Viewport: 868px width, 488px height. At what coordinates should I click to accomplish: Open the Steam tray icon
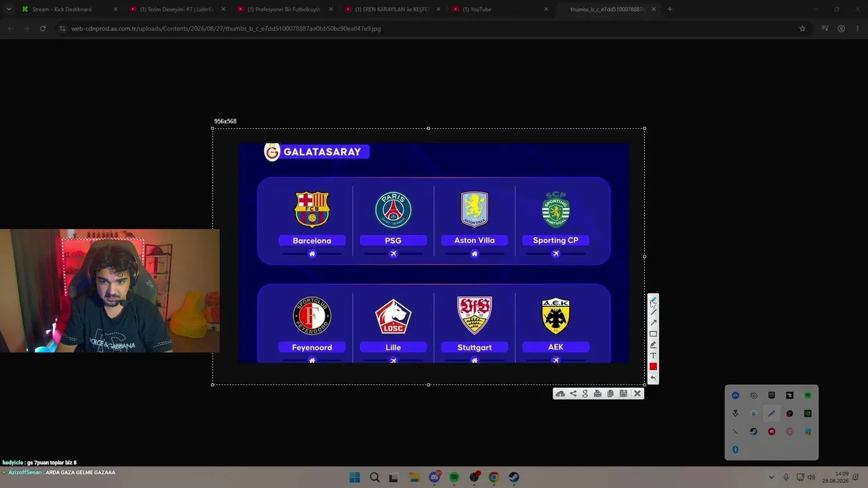tap(753, 431)
